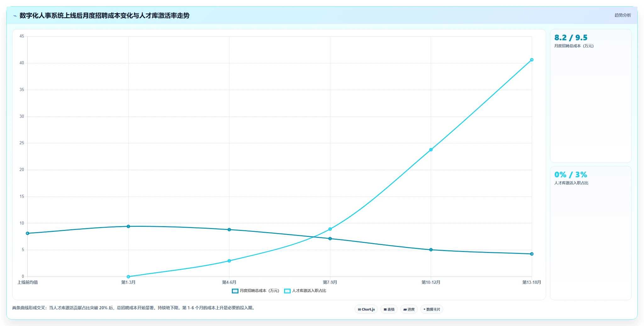
Task: Open the 表格 view pill
Action: [389, 309]
